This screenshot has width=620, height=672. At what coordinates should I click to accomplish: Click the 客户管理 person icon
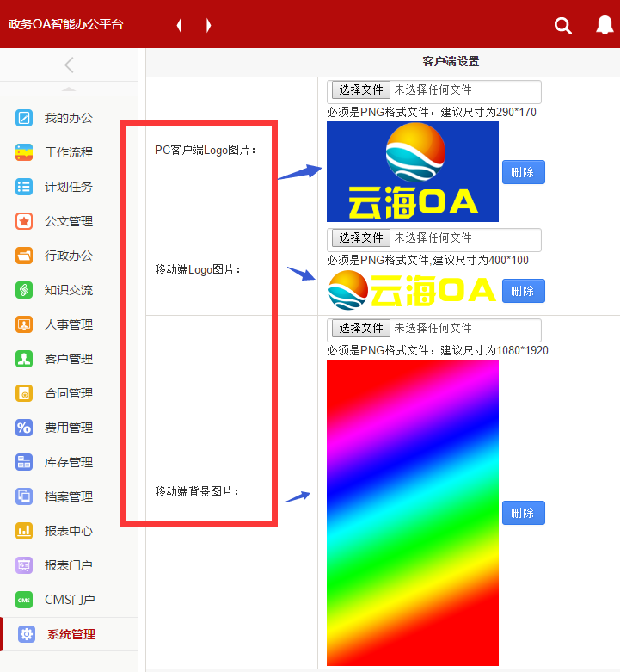point(24,359)
